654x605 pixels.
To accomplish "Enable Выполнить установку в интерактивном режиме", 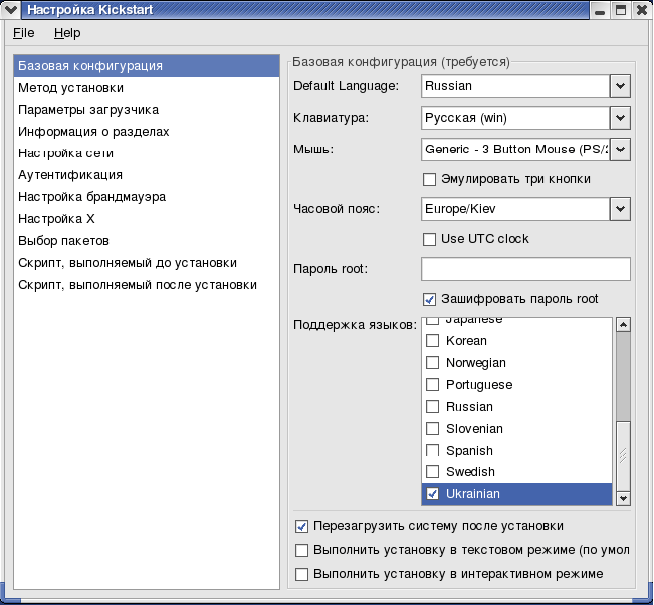I will point(301,575).
